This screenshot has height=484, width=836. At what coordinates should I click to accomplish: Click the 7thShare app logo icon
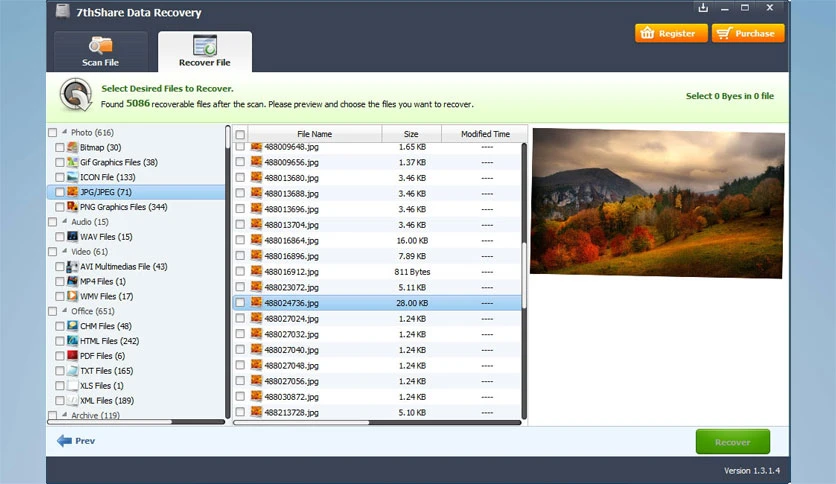click(63, 11)
